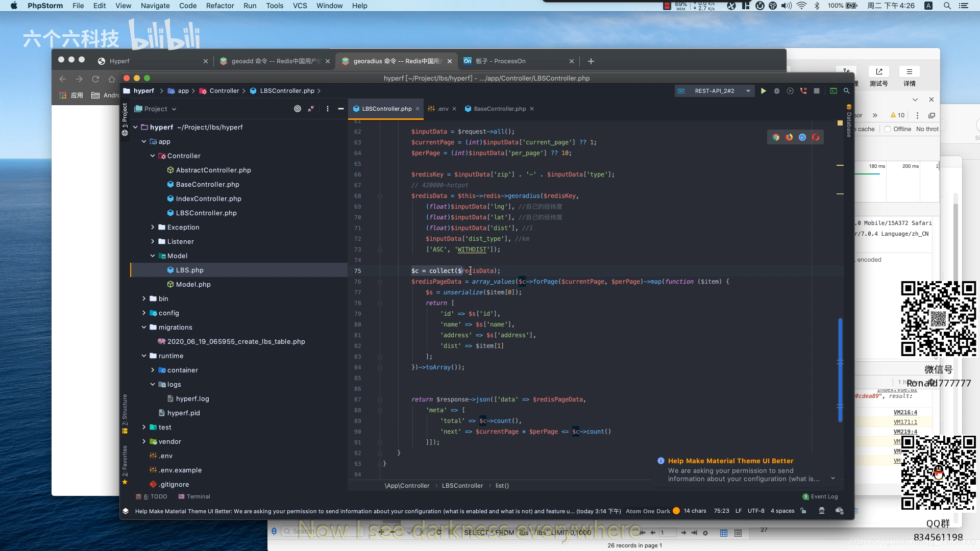Start the debug bug icon
The height and width of the screenshot is (551, 980).
[777, 91]
